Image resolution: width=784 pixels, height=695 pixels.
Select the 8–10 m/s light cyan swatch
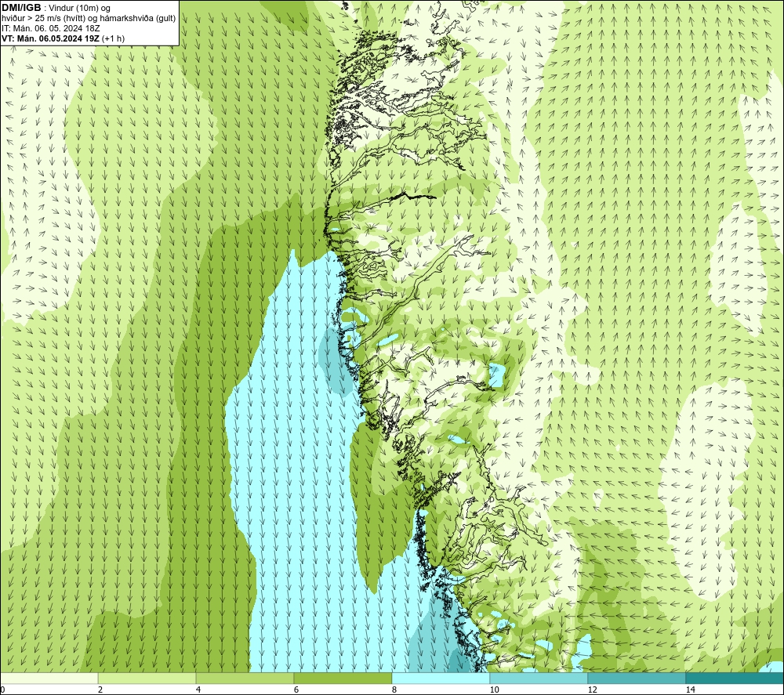[x=441, y=679]
